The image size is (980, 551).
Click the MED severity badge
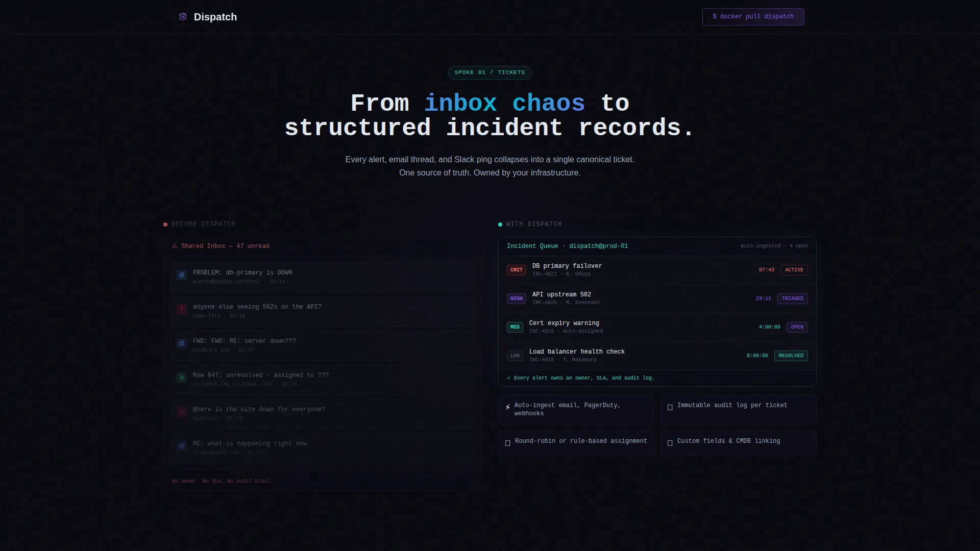[x=514, y=327]
